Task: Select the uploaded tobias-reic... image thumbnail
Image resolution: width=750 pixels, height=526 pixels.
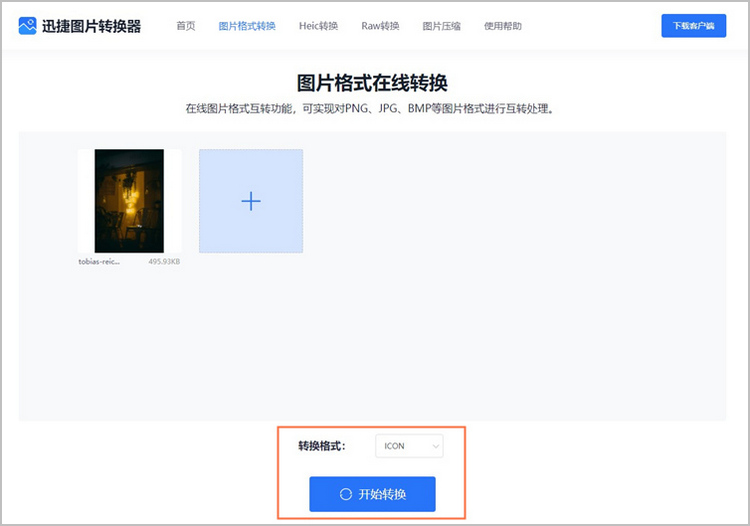Action: tap(129, 201)
